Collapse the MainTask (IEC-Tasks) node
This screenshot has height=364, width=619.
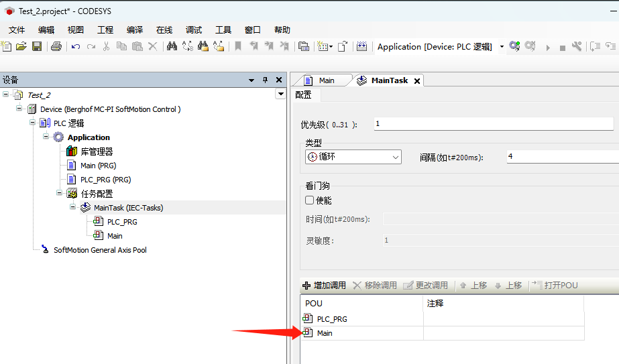[73, 207]
